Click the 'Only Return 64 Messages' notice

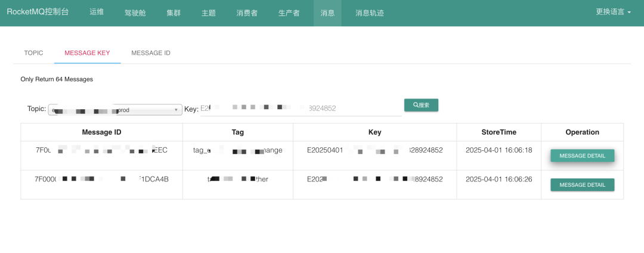pyautogui.click(x=57, y=79)
